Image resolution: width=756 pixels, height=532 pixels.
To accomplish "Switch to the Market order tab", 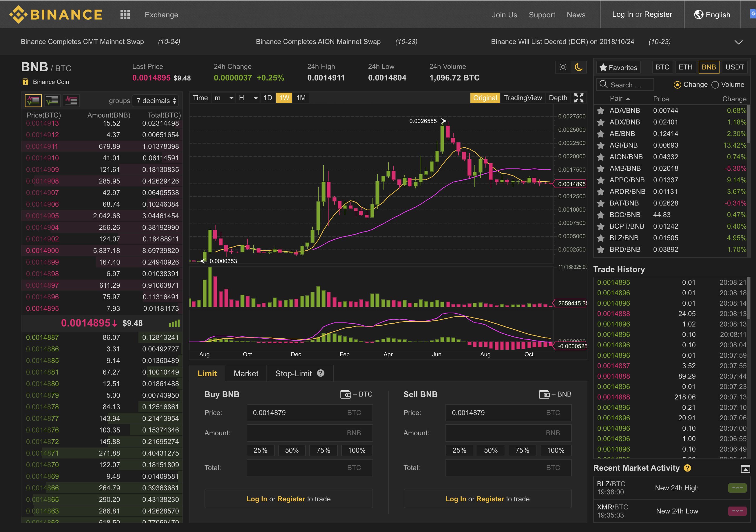I will click(x=246, y=373).
